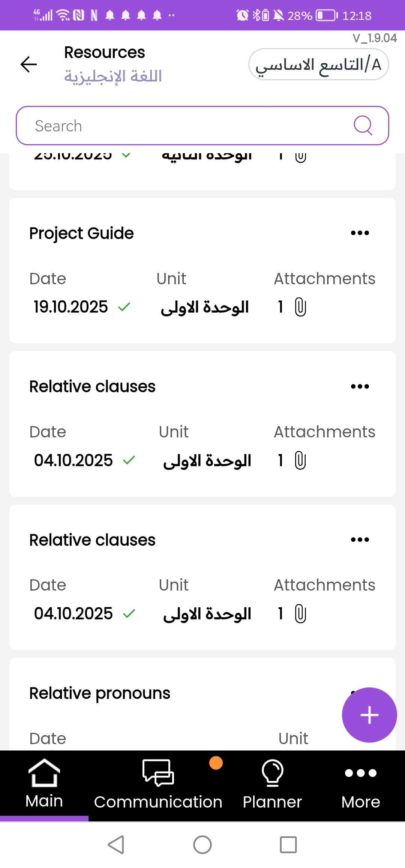Open the Project Guide attachment paperclip
This screenshot has width=405, height=868.
coord(300,307)
